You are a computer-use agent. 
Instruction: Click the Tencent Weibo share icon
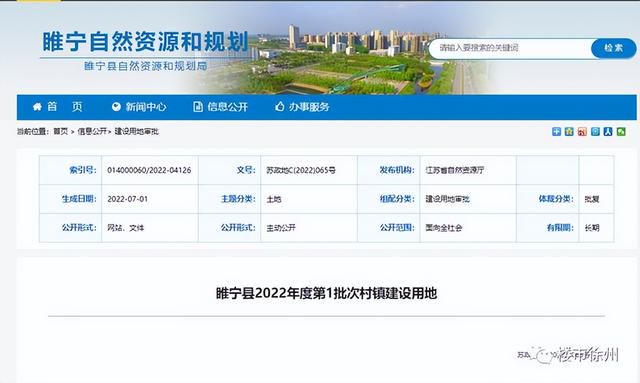(595, 131)
